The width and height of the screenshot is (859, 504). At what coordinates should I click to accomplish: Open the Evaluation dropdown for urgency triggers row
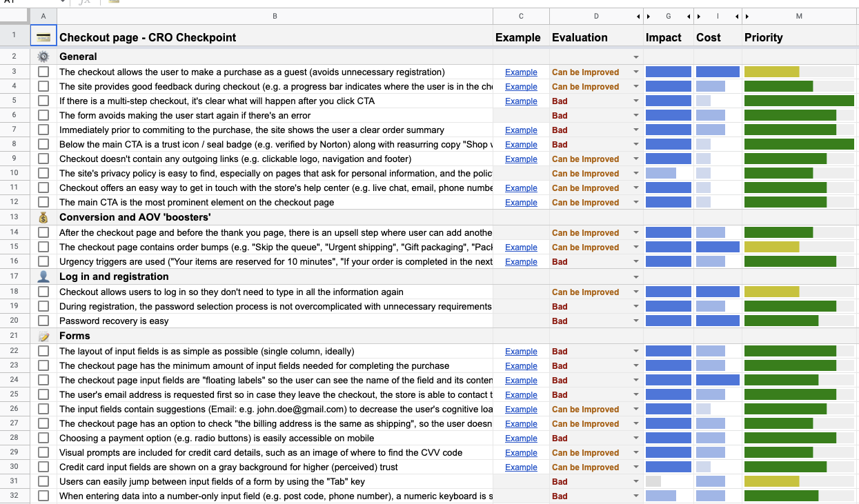point(636,262)
